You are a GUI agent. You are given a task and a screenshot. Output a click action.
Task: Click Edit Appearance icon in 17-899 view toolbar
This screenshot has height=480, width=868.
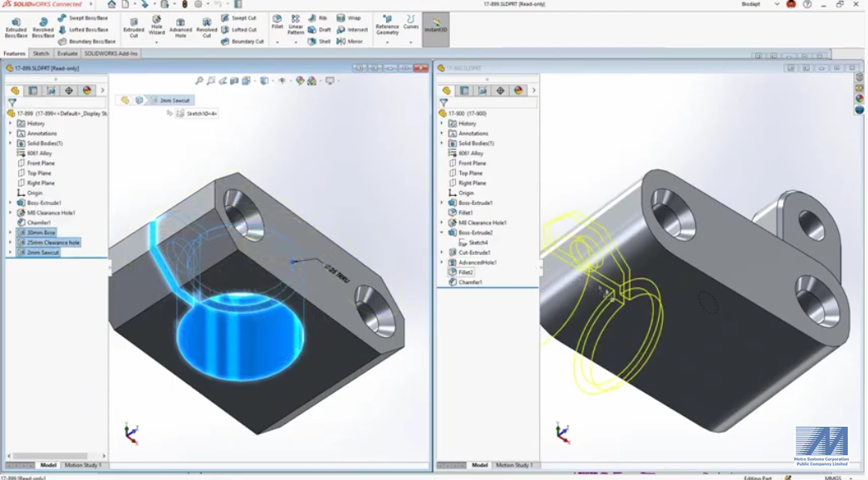[300, 81]
